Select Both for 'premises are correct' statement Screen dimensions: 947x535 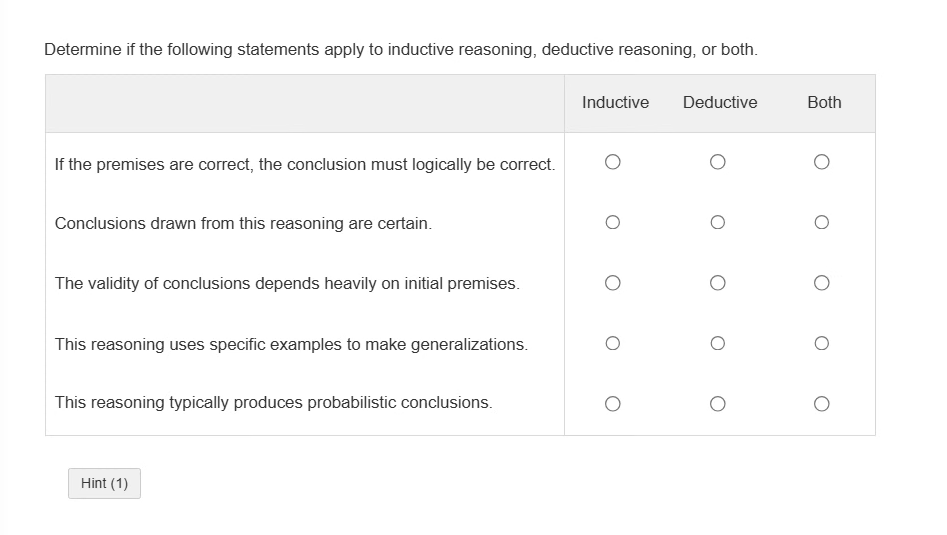(821, 162)
